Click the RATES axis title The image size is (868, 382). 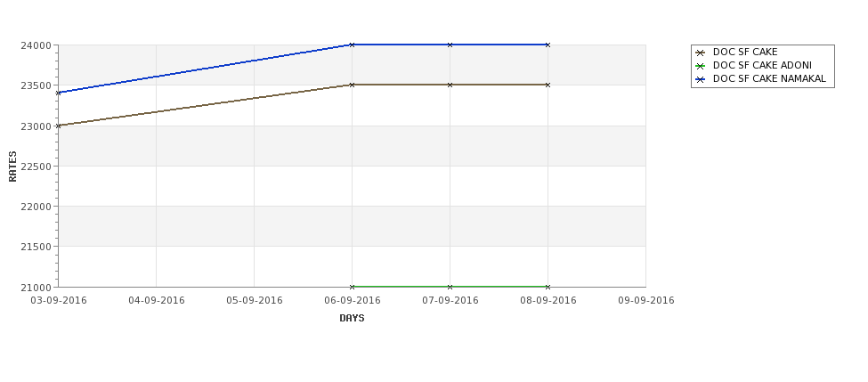click(12, 167)
